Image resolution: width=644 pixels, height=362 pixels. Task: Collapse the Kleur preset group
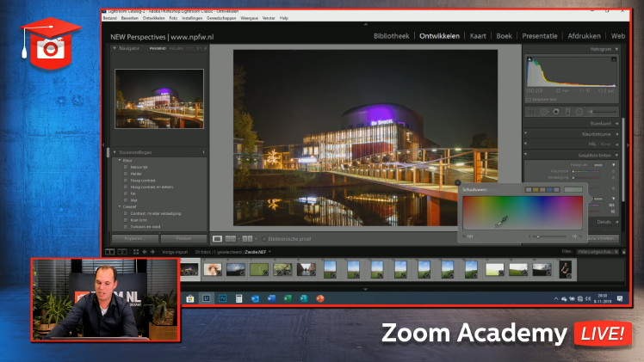(x=120, y=160)
